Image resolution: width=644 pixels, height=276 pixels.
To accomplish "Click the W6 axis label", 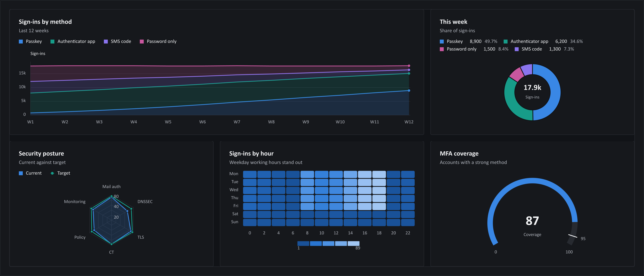I will (202, 122).
